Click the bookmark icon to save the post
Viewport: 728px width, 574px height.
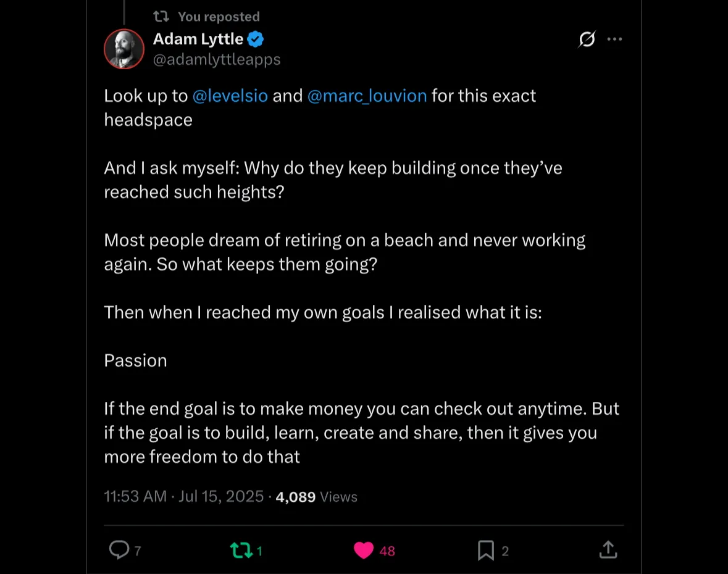[487, 549]
